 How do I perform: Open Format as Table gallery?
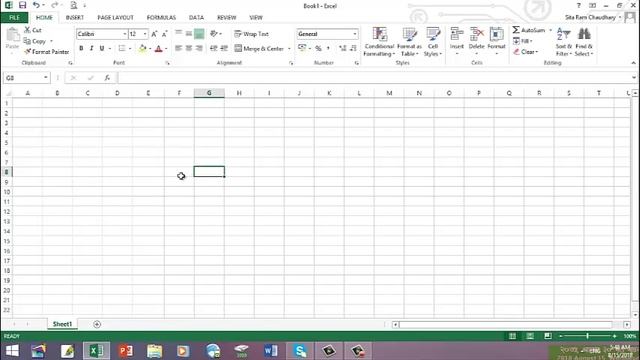pyautogui.click(x=409, y=42)
